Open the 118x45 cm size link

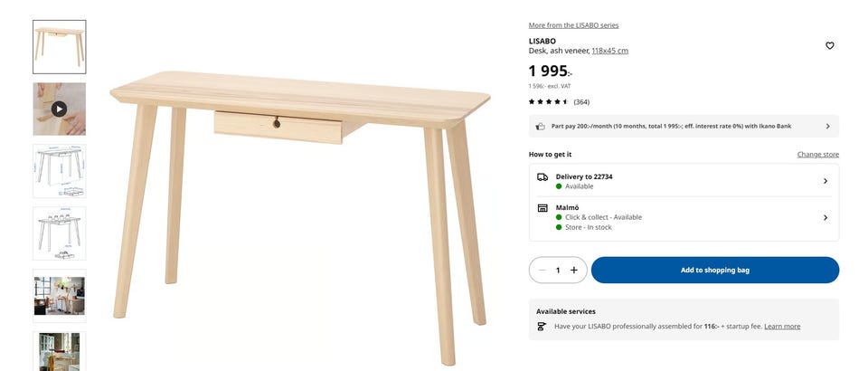click(x=610, y=51)
